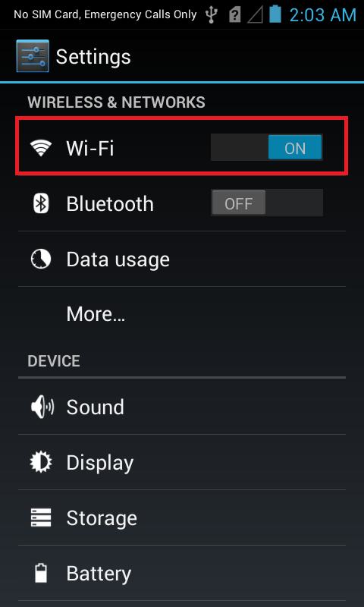
Task: Open Sound settings entry
Action: pos(182,407)
